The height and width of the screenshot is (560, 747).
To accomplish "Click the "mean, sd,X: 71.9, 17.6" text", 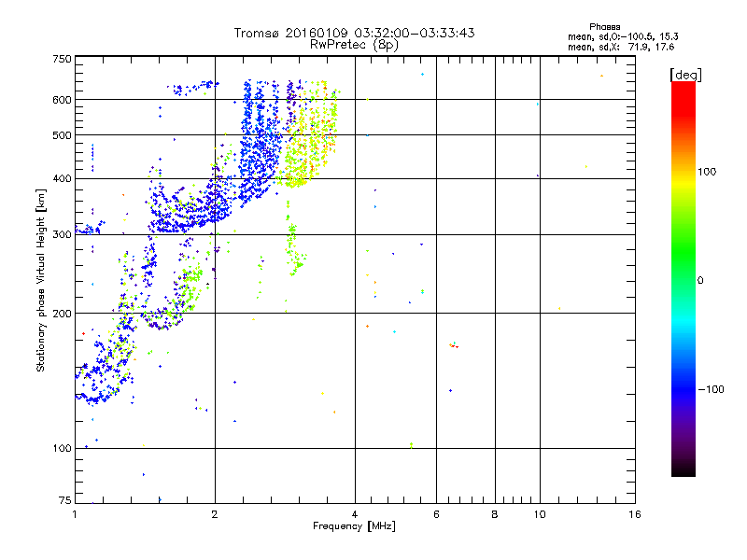I will point(621,47).
